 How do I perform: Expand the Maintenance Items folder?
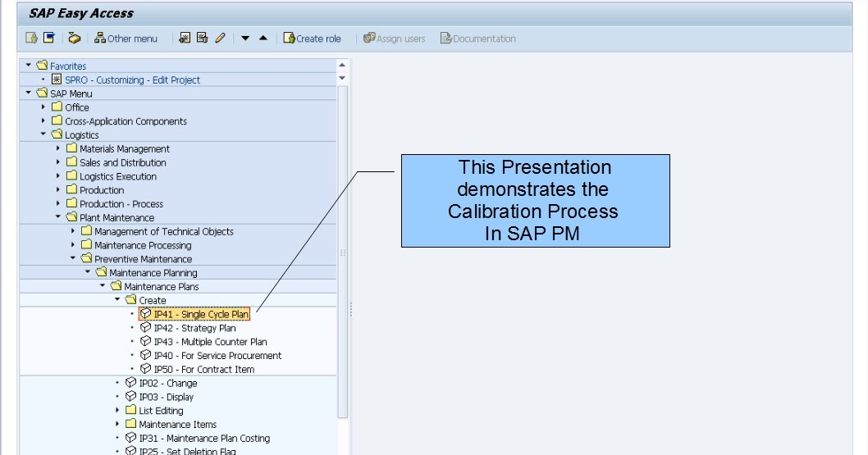point(116,424)
